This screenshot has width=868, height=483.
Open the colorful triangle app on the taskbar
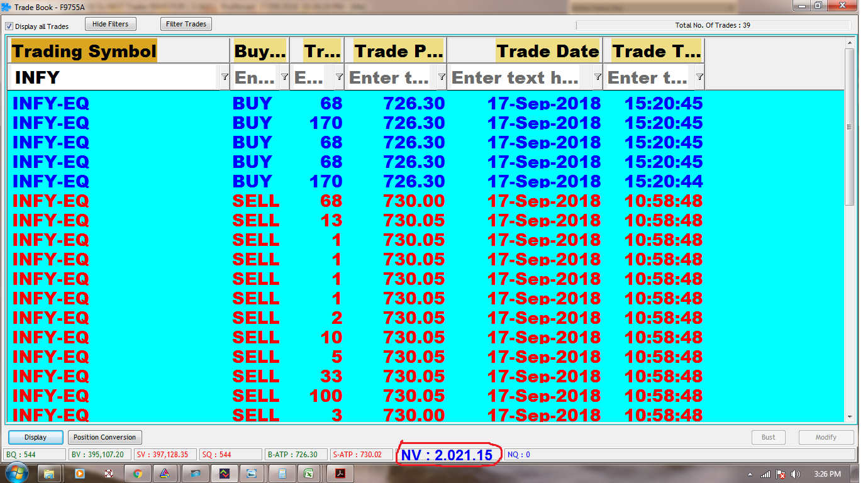(x=165, y=473)
